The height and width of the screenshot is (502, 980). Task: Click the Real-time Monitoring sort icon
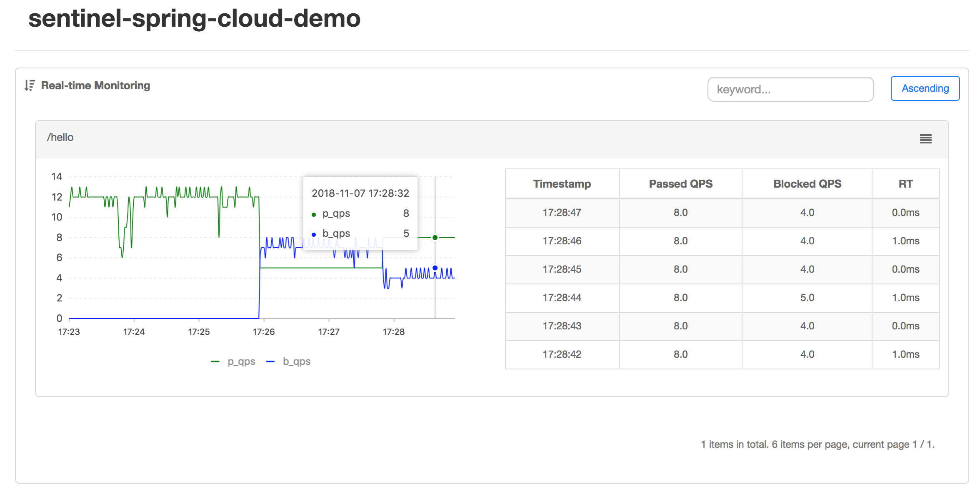(29, 85)
